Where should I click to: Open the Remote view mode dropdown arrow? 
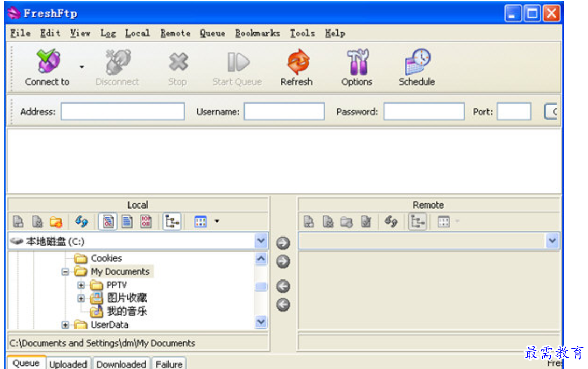[x=457, y=221]
